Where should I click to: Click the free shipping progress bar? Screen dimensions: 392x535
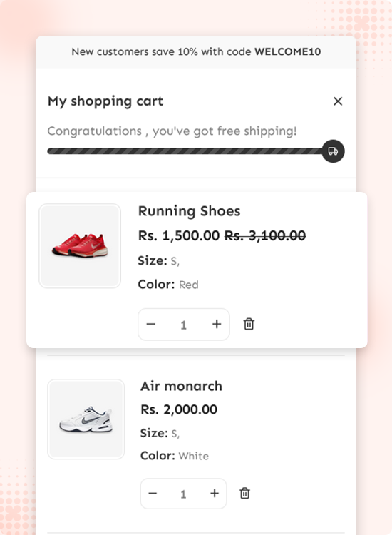click(185, 151)
